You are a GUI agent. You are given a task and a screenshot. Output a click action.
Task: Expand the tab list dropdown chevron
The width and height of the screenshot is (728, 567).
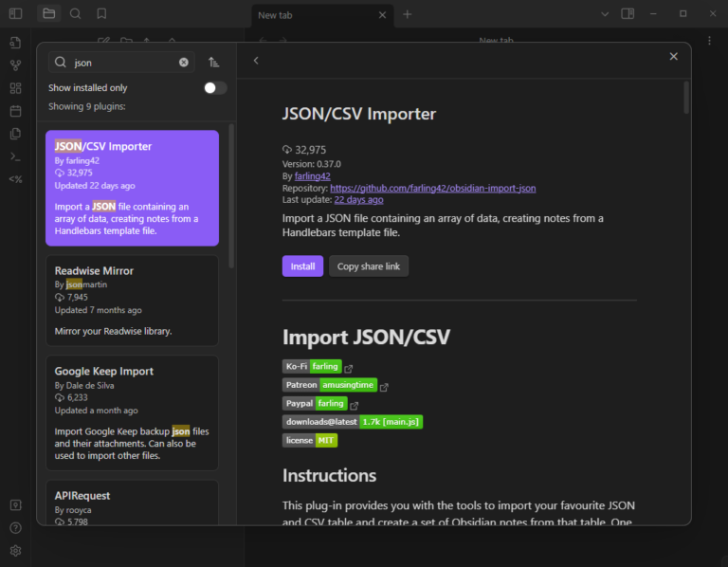(x=605, y=14)
